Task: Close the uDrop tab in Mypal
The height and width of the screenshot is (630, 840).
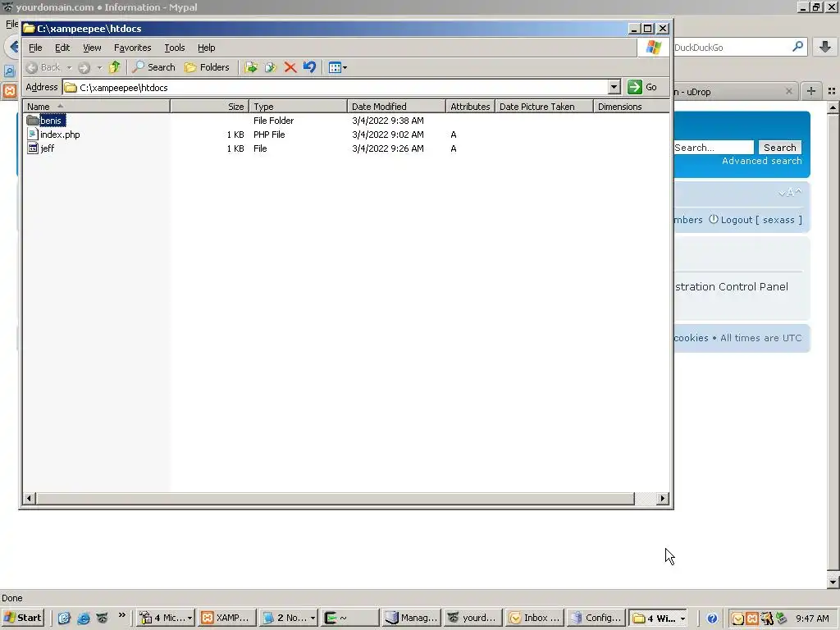Action: (x=788, y=91)
